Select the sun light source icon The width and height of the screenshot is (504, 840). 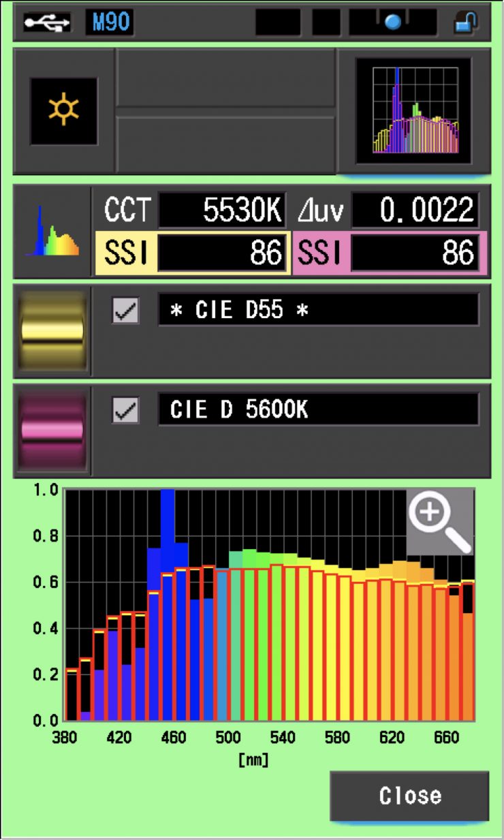pos(63,111)
